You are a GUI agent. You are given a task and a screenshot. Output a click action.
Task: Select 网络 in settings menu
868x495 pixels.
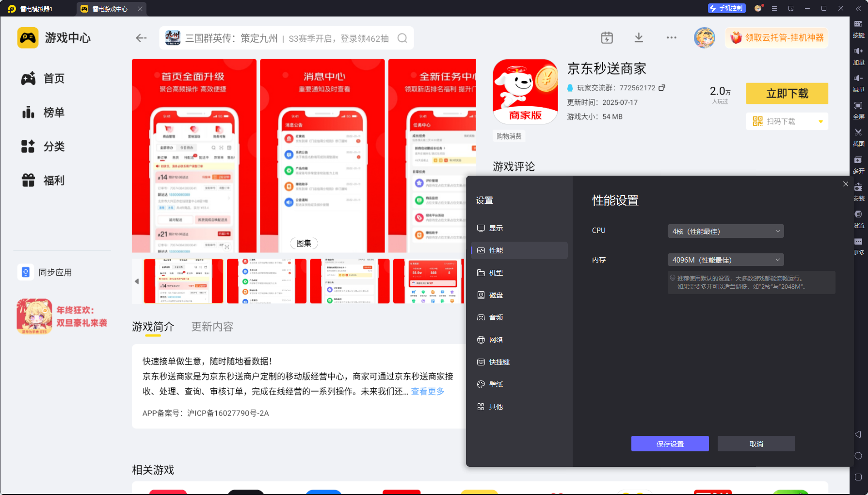[519, 340]
